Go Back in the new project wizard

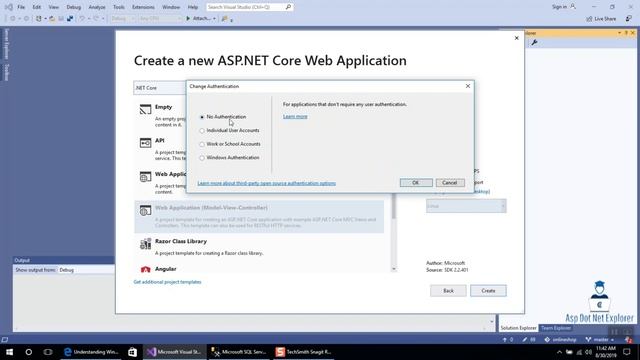pos(448,291)
